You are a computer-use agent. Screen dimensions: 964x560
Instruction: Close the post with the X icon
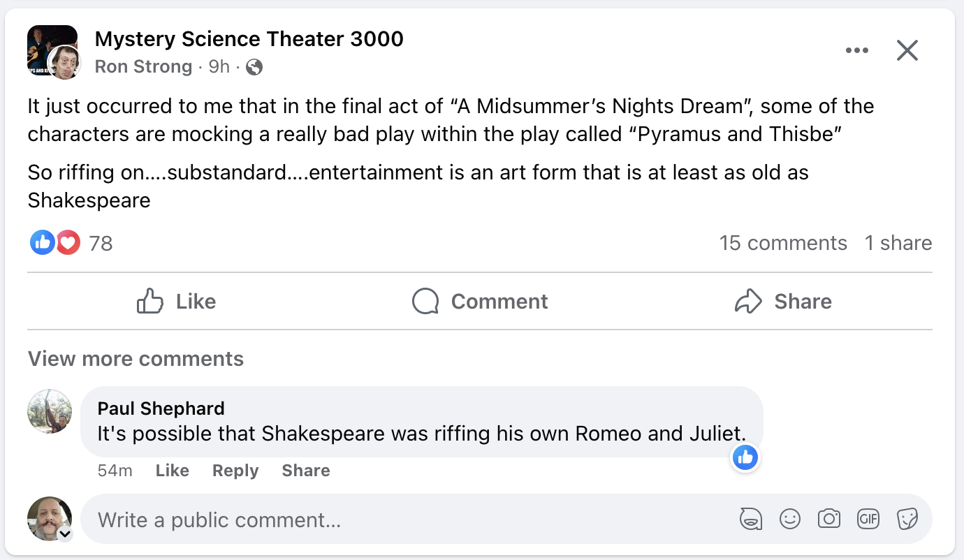point(907,50)
